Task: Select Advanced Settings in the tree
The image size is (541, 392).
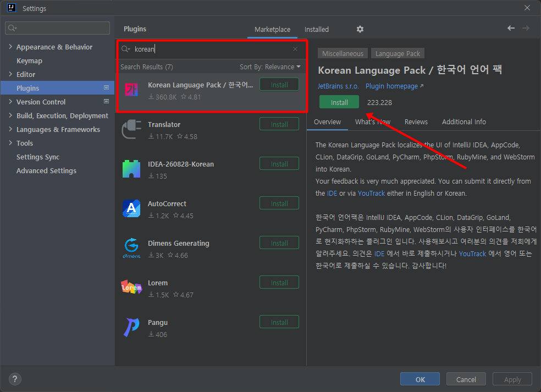Action: pyautogui.click(x=46, y=171)
